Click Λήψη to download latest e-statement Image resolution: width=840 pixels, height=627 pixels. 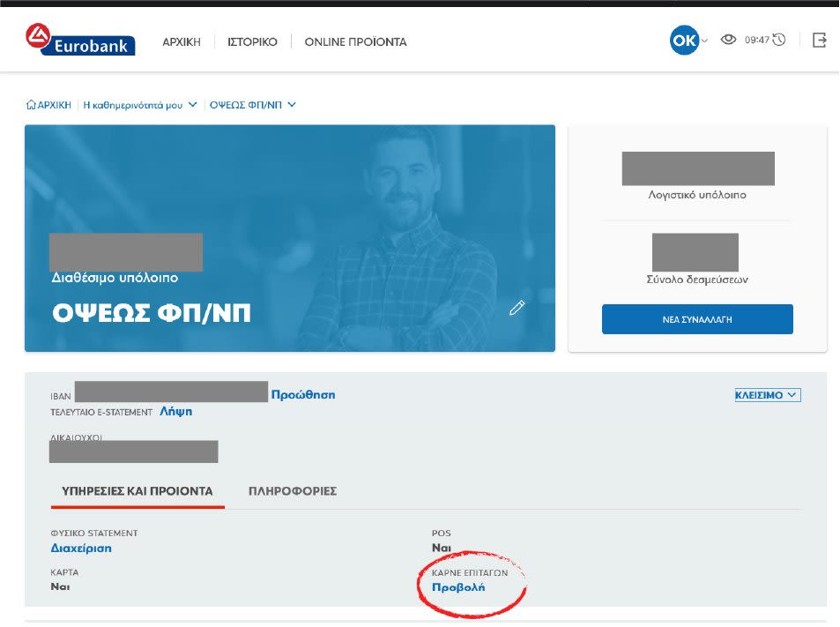(x=175, y=411)
